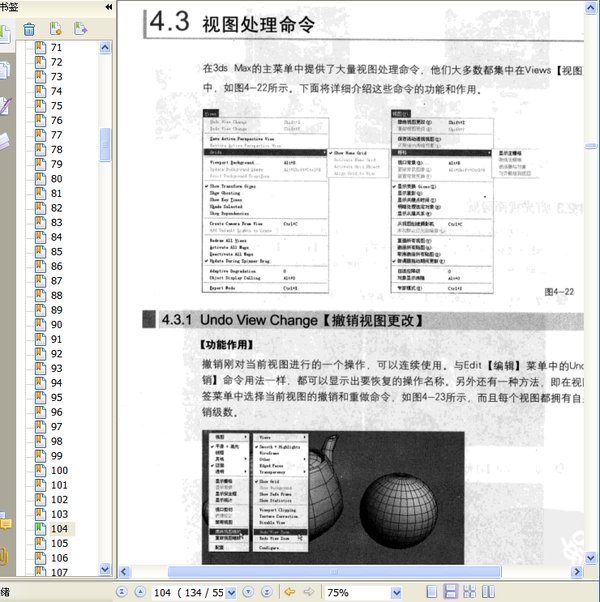
Task: Go to the last page
Action: [267, 592]
